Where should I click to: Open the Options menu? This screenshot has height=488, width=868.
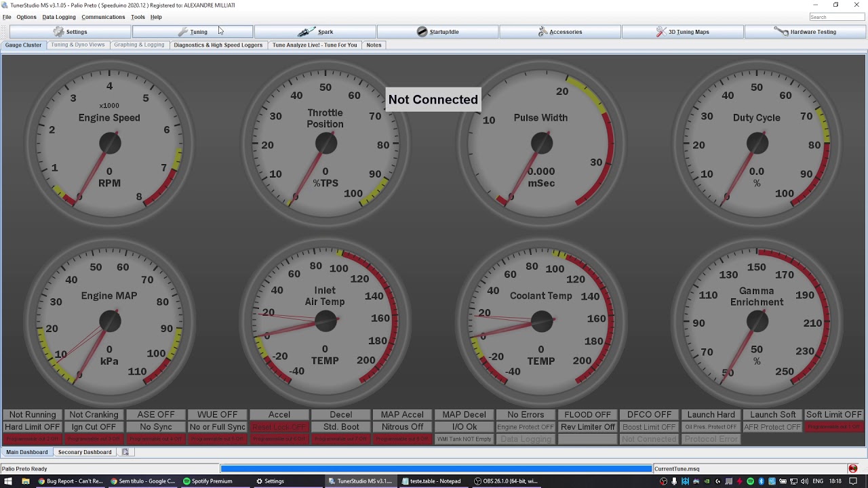coord(26,17)
